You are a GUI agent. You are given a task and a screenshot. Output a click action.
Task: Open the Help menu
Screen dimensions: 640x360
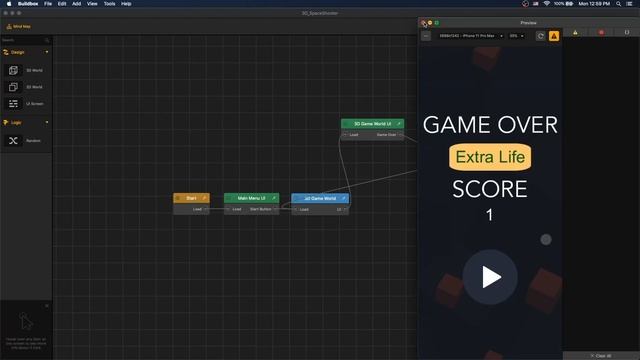click(x=126, y=4)
